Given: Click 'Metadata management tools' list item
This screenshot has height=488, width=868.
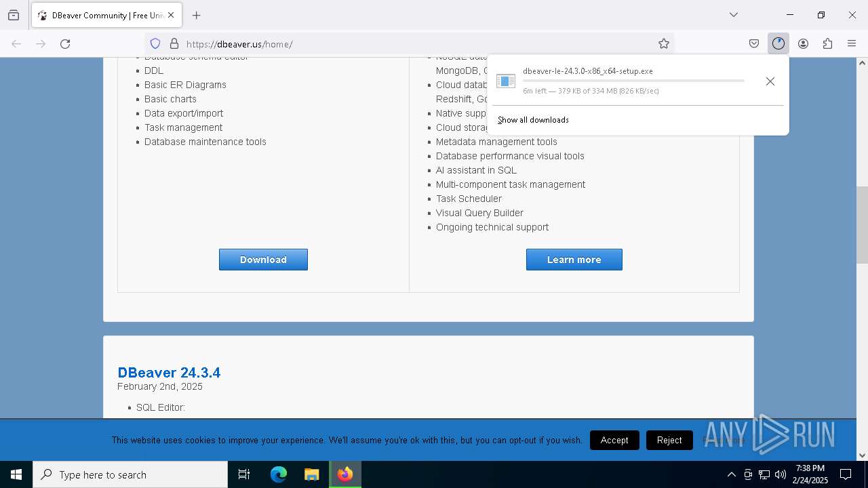Looking at the screenshot, I should [x=496, y=142].
